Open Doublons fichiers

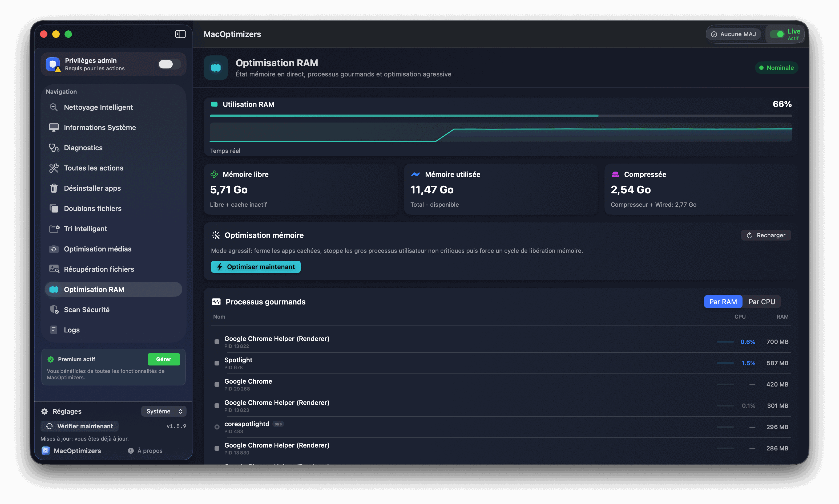tap(93, 208)
